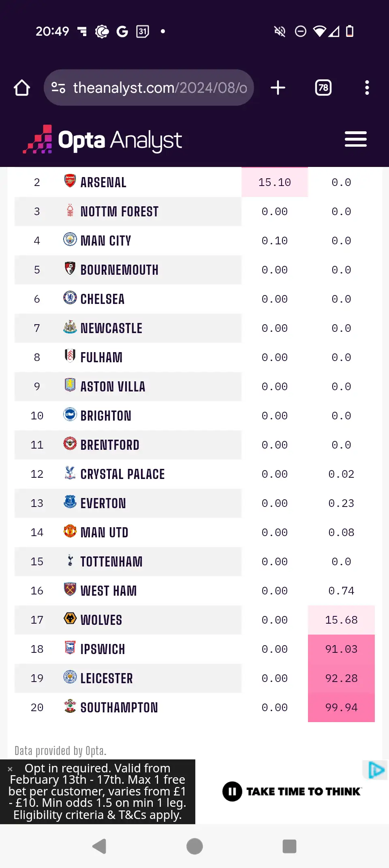Expand the Opta Analyst hamburger menu
Viewport: 389px width, 868px height.
pos(355,139)
